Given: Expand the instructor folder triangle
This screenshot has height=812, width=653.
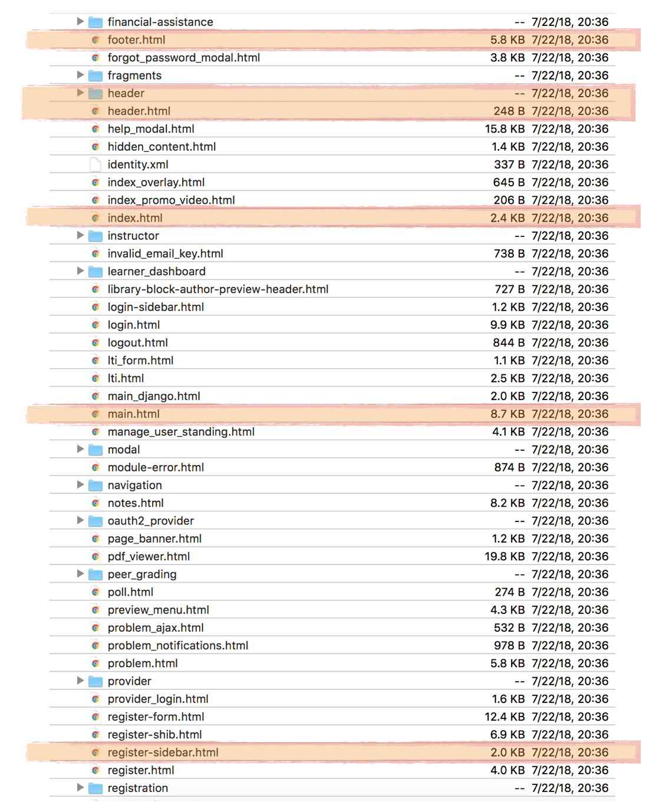Looking at the screenshot, I should 81,236.
